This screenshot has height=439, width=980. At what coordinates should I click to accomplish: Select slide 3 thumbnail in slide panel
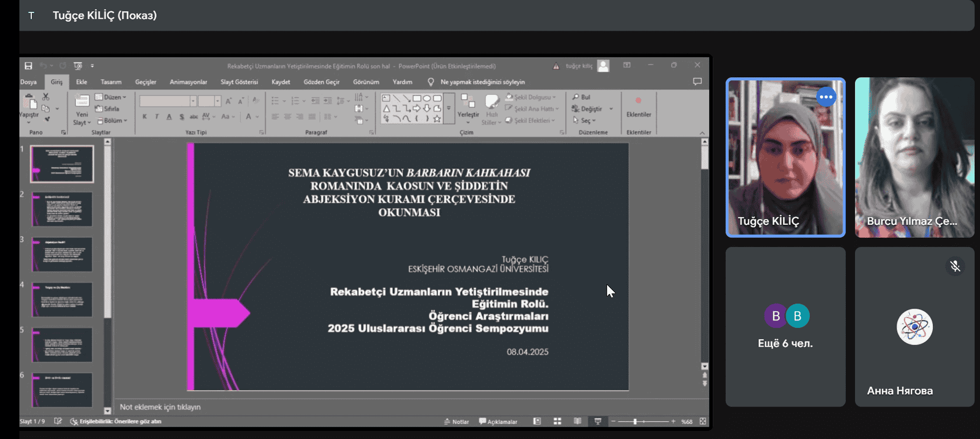click(x=62, y=254)
